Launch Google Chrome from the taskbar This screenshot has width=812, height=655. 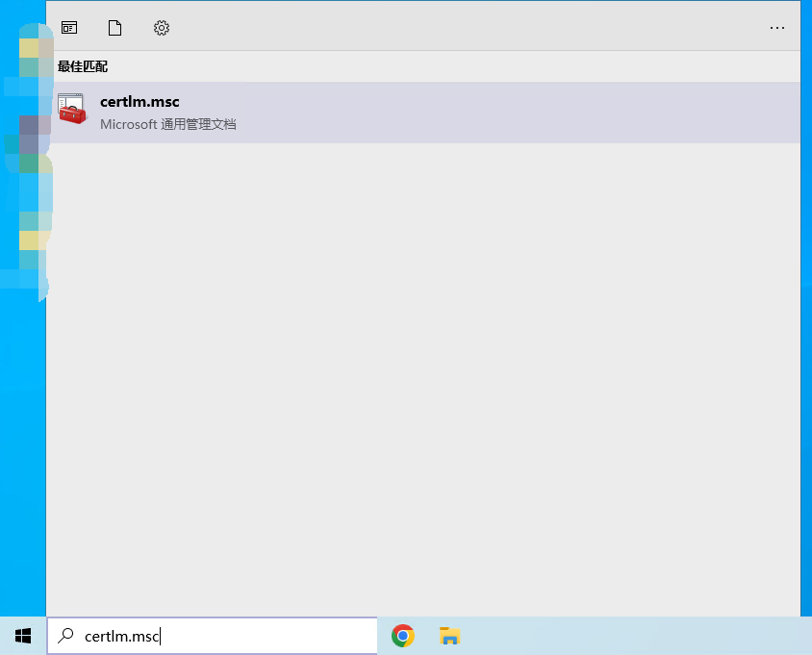(x=403, y=636)
